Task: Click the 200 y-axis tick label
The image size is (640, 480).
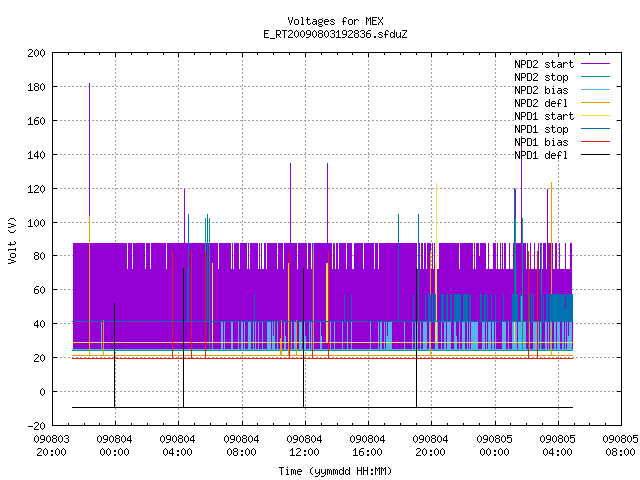Action: (x=36, y=53)
